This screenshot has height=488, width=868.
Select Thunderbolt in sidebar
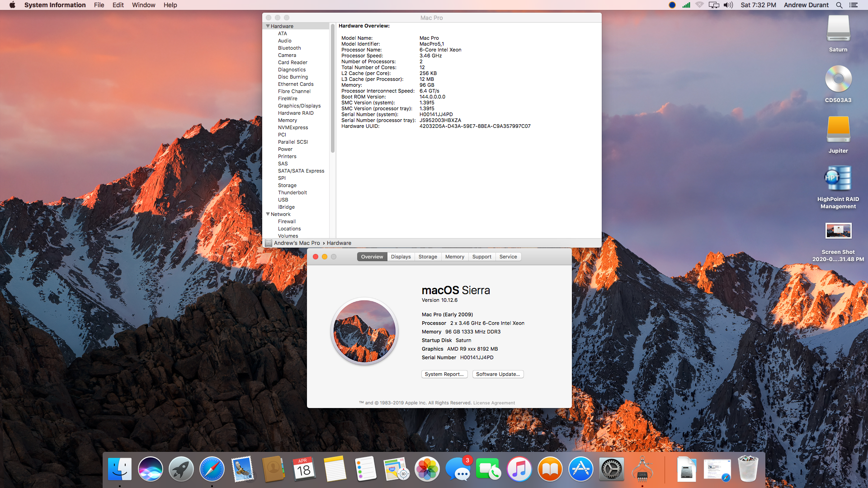[292, 192]
